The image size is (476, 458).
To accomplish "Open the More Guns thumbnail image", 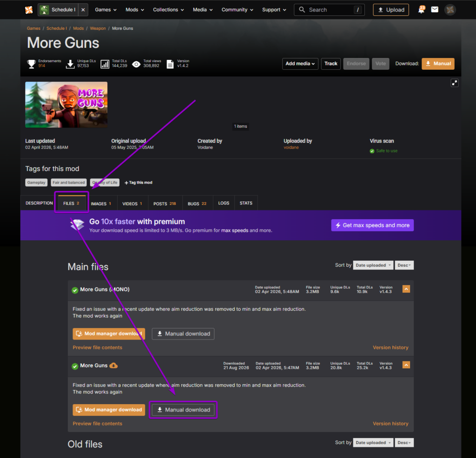I will click(x=66, y=105).
